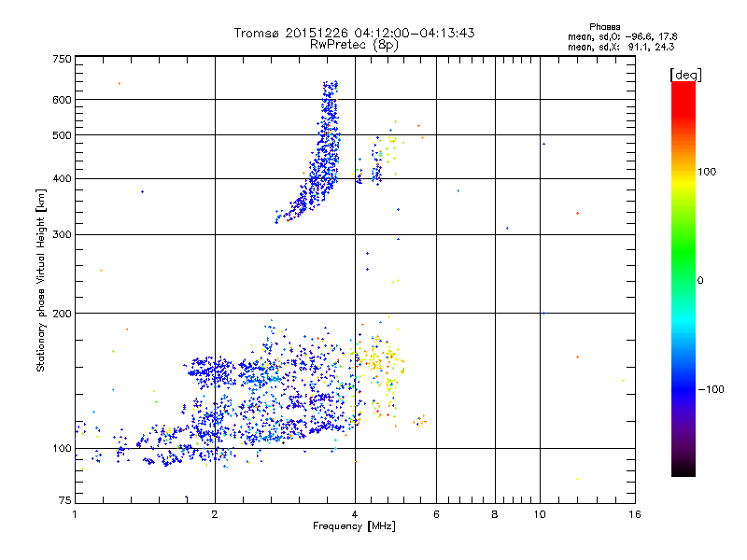Click the x-axis label '6'
The width and height of the screenshot is (747, 560).
coord(436,514)
